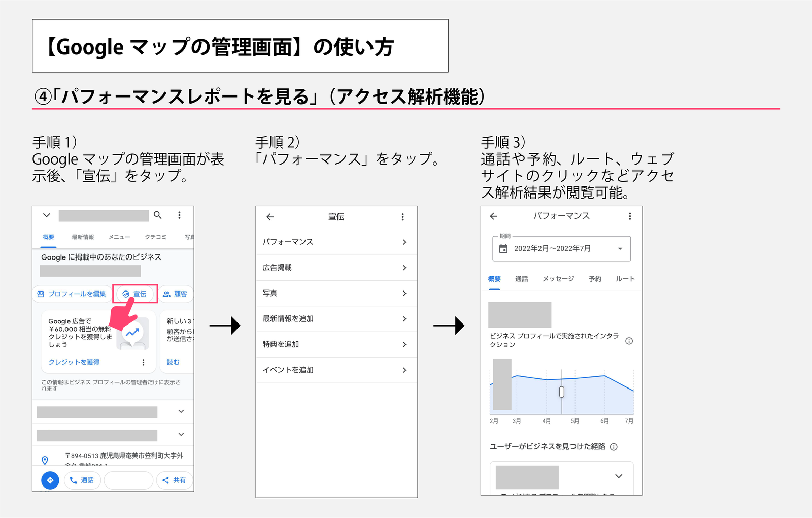
Task: Switch to the メニュー tab
Action: pyautogui.click(x=119, y=237)
